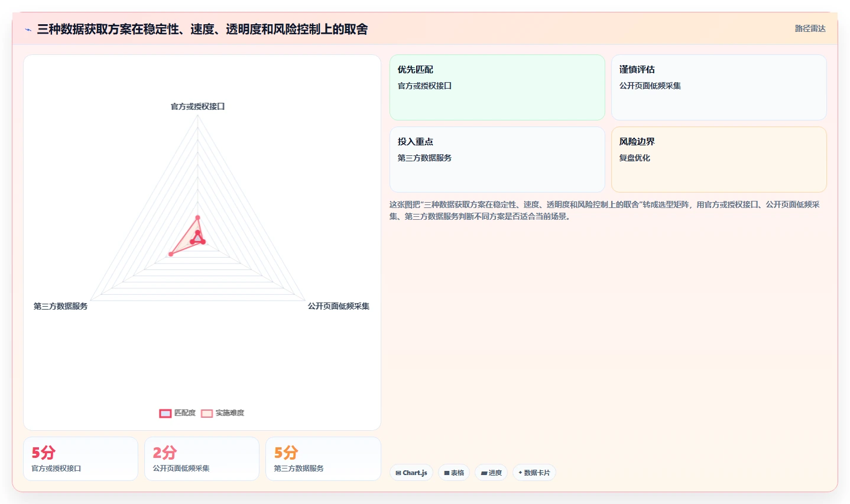Click the 实施难度 legend color box
Screen dimensions: 850x504
click(207, 414)
